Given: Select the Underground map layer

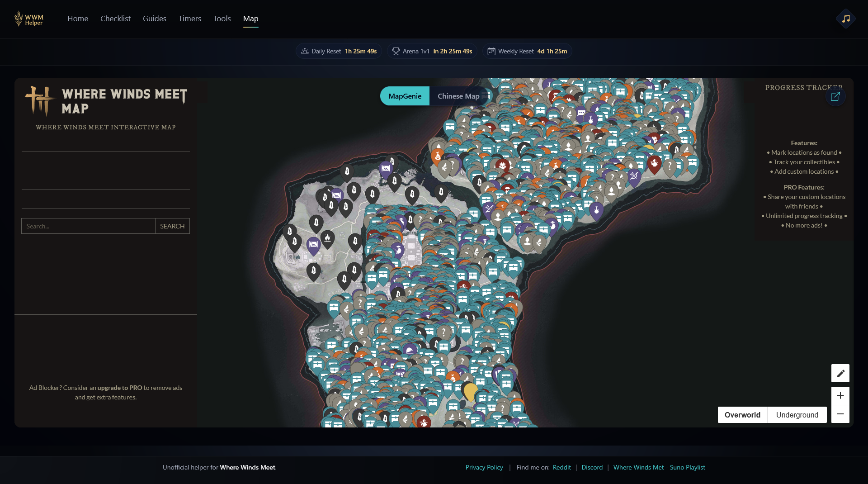Looking at the screenshot, I should point(797,415).
